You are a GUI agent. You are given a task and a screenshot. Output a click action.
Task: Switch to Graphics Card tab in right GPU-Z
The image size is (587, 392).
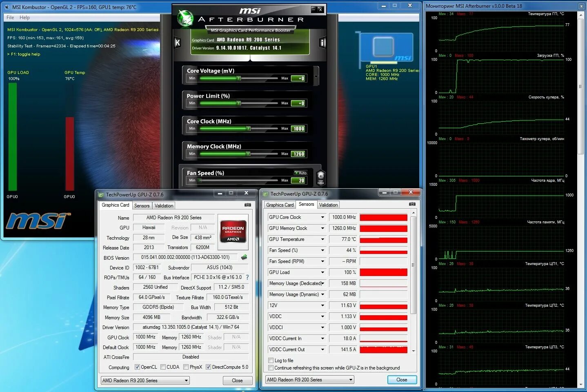(280, 205)
